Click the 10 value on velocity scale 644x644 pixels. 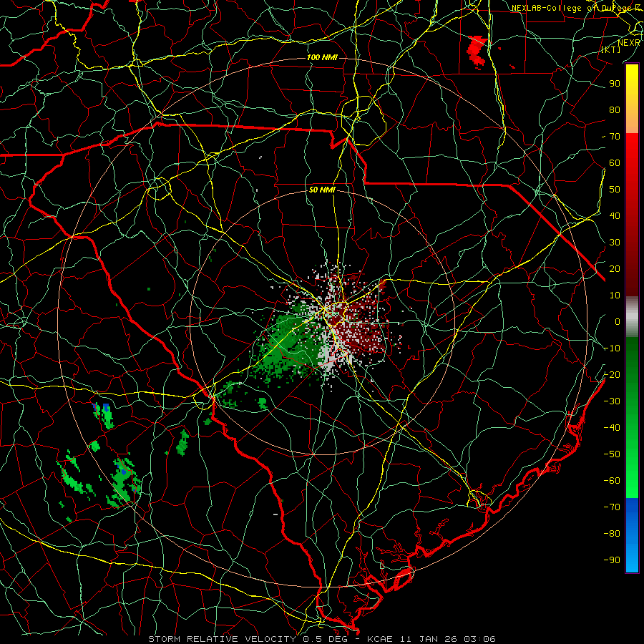[615, 296]
